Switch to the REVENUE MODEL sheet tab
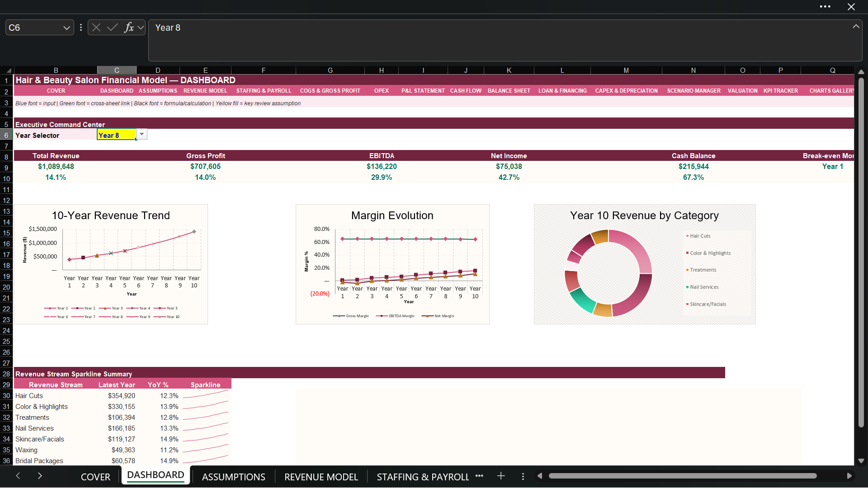The width and height of the screenshot is (868, 488). (321, 477)
